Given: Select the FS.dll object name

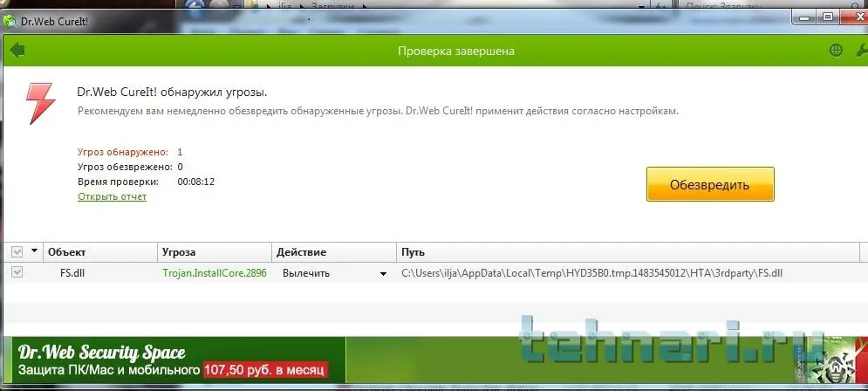Looking at the screenshot, I should click(x=71, y=273).
